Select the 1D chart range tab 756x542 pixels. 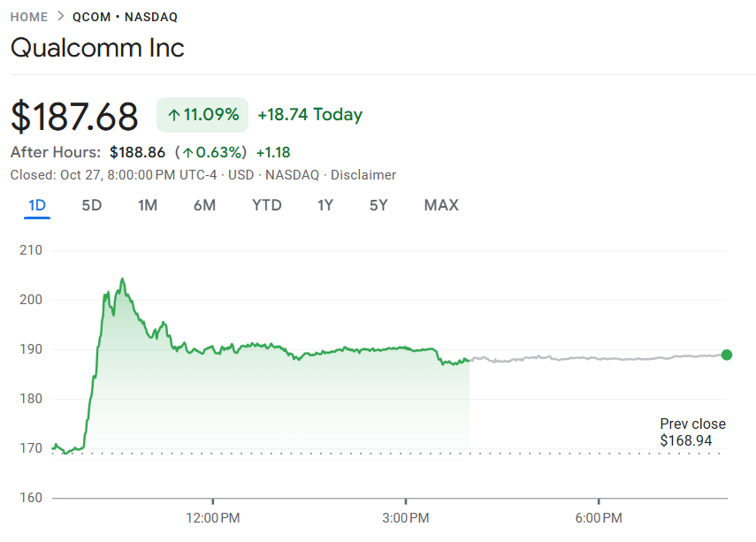(37, 205)
